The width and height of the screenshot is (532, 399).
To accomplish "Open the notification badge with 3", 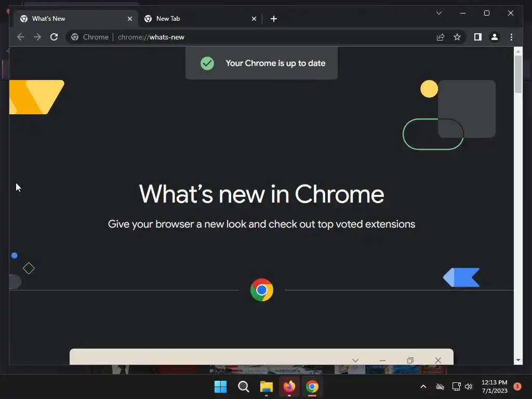I will click(x=517, y=387).
